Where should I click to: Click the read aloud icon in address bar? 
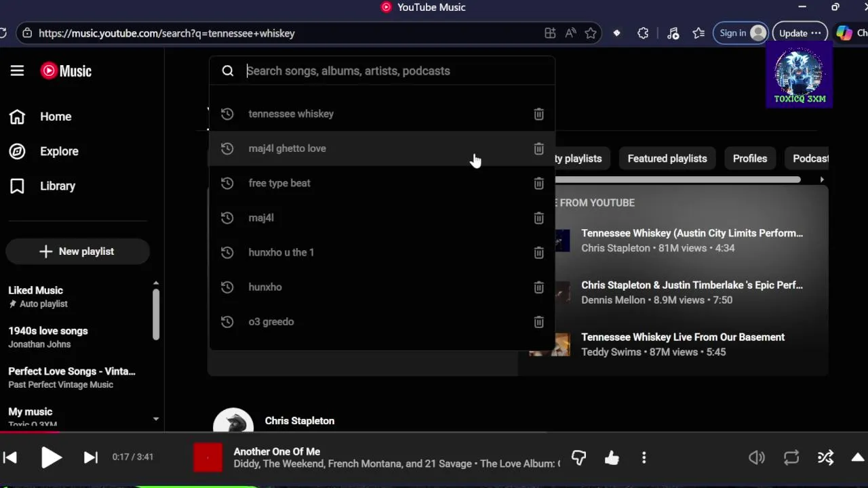click(570, 33)
